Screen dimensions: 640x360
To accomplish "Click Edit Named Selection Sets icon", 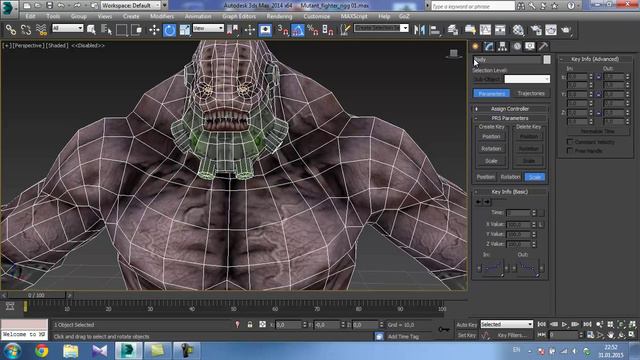I will point(345,30).
